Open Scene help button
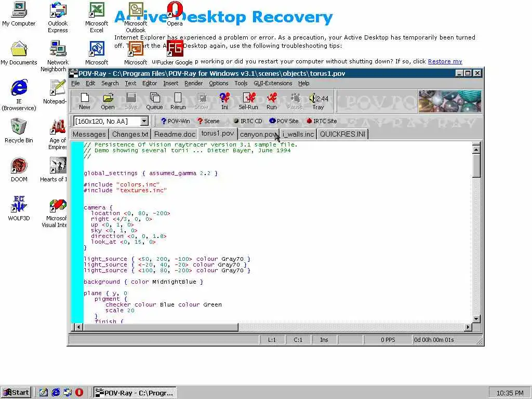Screen dimensions: 532x399 tap(208, 121)
